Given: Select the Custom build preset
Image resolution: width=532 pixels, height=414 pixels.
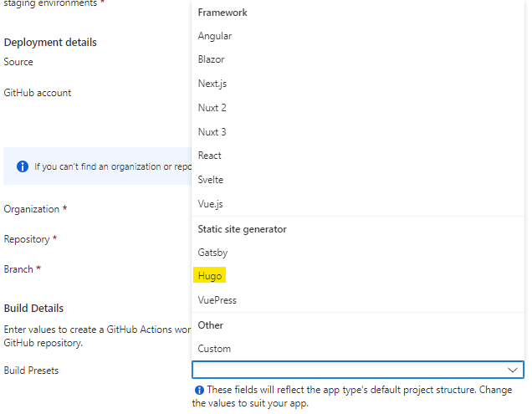Looking at the screenshot, I should point(358,349).
